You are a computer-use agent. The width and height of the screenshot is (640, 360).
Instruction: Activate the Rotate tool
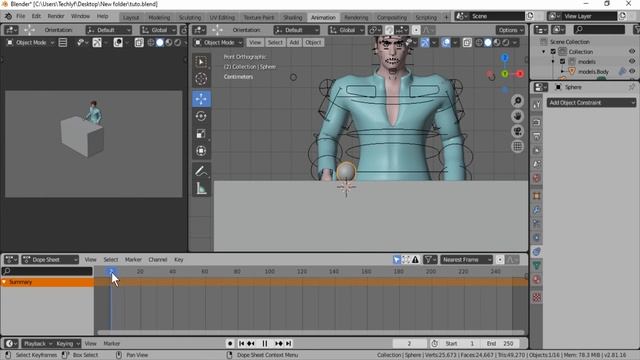coord(201,116)
